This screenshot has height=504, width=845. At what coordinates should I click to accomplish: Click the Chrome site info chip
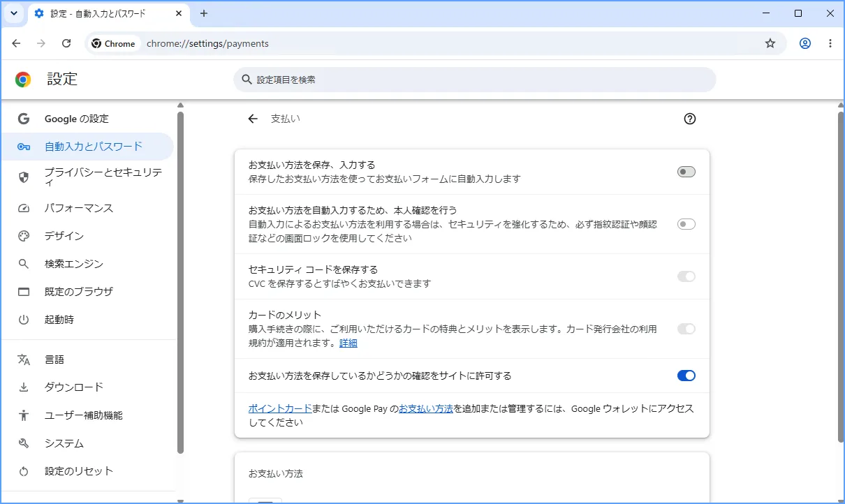(114, 43)
